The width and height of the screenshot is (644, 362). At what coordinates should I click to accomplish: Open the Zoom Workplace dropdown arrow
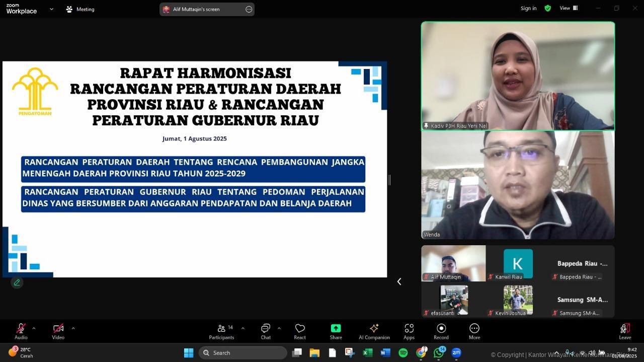51,9
